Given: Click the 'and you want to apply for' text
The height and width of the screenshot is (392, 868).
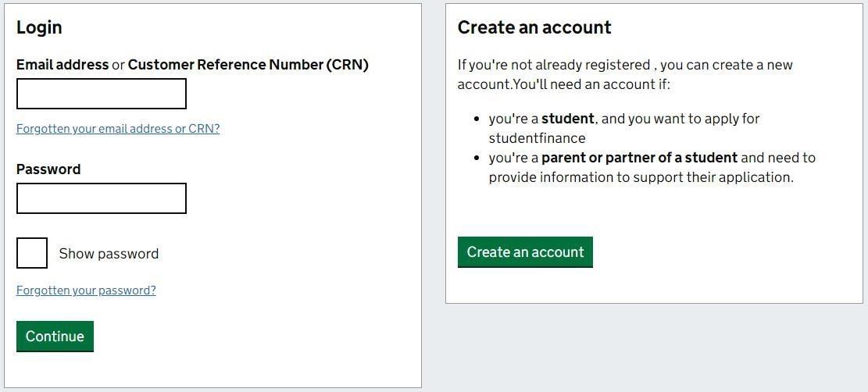Looking at the screenshot, I should pyautogui.click(x=680, y=119).
